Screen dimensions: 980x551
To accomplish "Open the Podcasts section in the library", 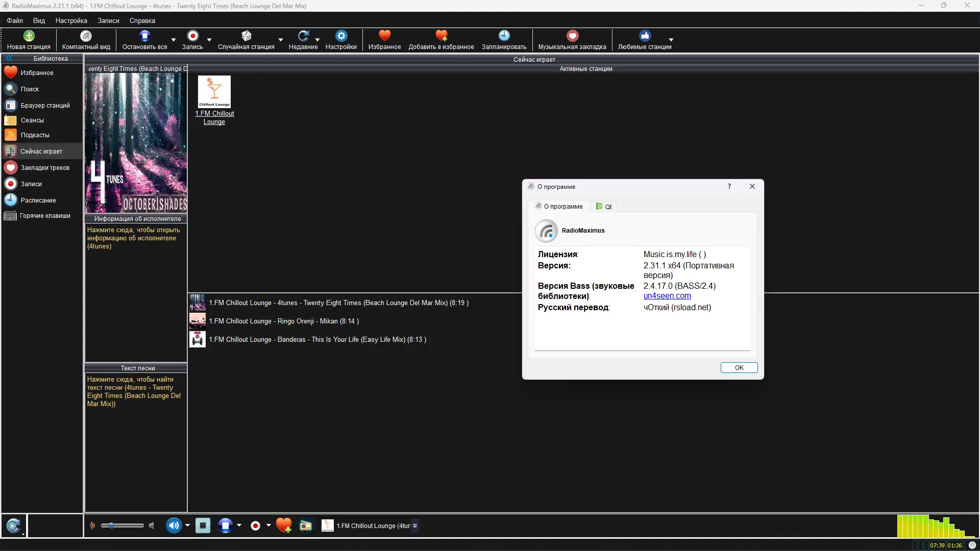I will (35, 135).
